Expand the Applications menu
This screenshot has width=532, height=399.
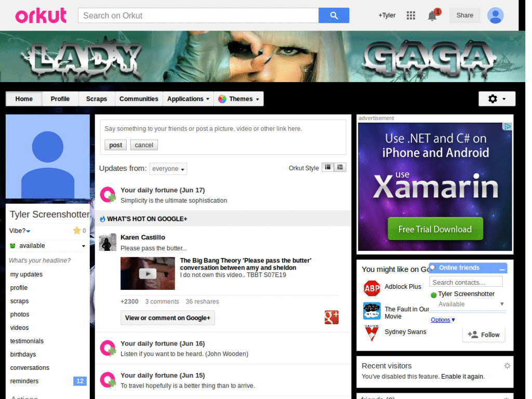(188, 99)
